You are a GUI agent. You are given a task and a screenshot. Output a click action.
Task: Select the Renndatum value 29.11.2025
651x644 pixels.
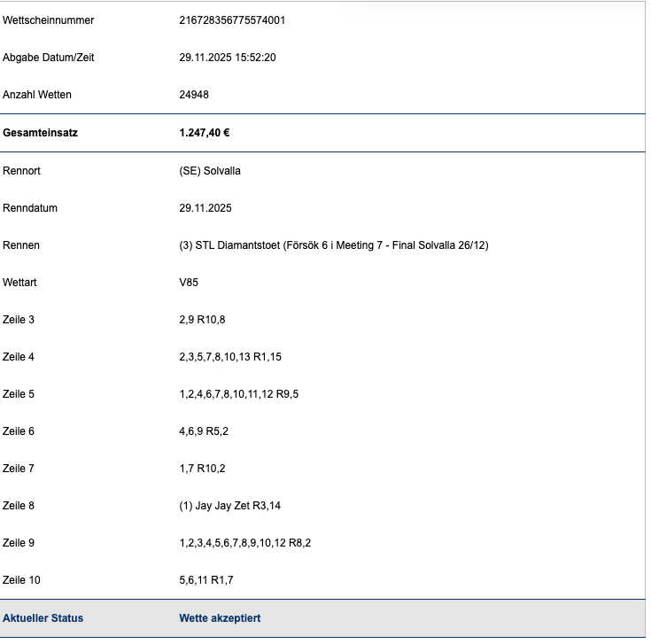point(205,208)
